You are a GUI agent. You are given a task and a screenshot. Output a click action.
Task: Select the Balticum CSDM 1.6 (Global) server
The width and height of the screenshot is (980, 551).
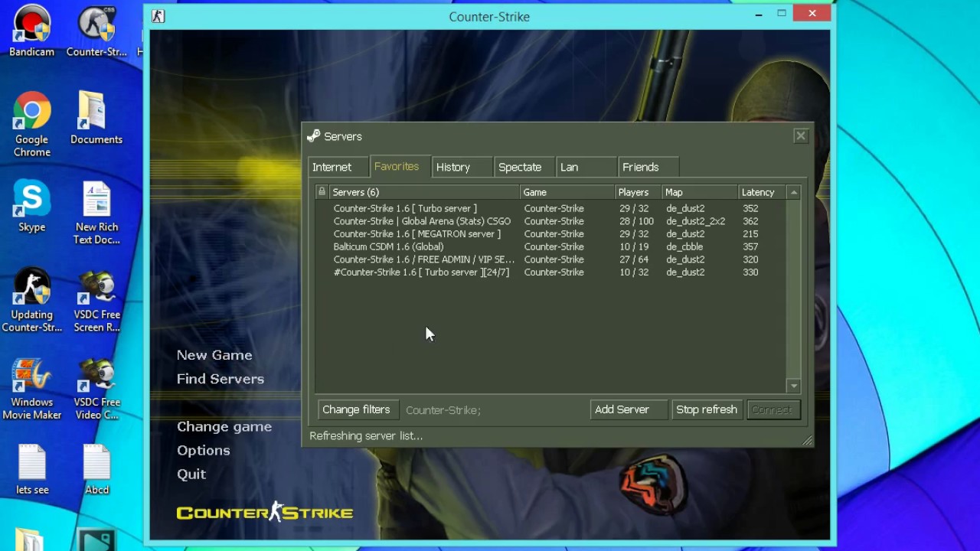pyautogui.click(x=550, y=246)
